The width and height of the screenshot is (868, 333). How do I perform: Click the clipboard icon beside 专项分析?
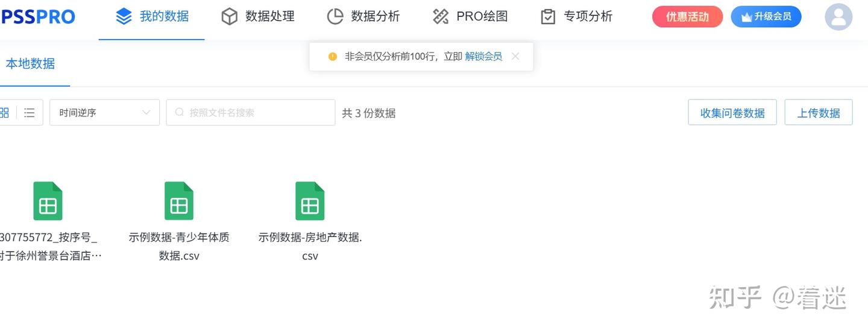pyautogui.click(x=548, y=16)
